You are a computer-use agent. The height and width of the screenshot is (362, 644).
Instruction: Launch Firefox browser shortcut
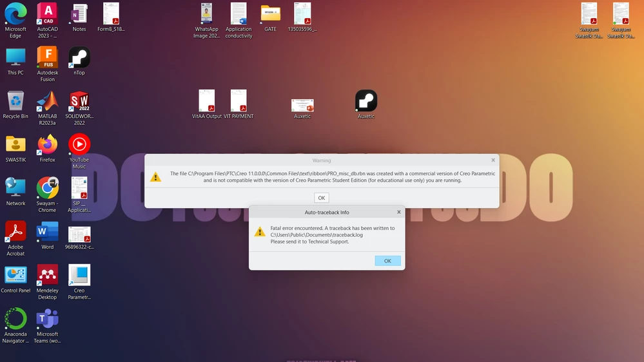47,148
